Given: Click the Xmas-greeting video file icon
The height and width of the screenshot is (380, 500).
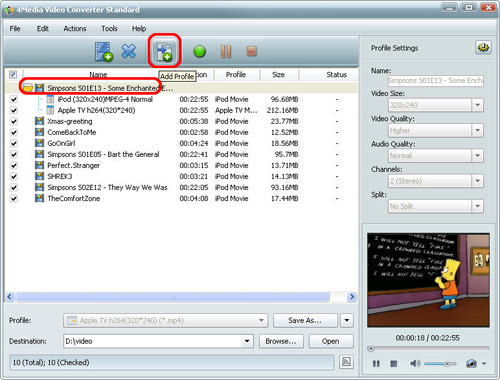Looking at the screenshot, I should (x=39, y=121).
